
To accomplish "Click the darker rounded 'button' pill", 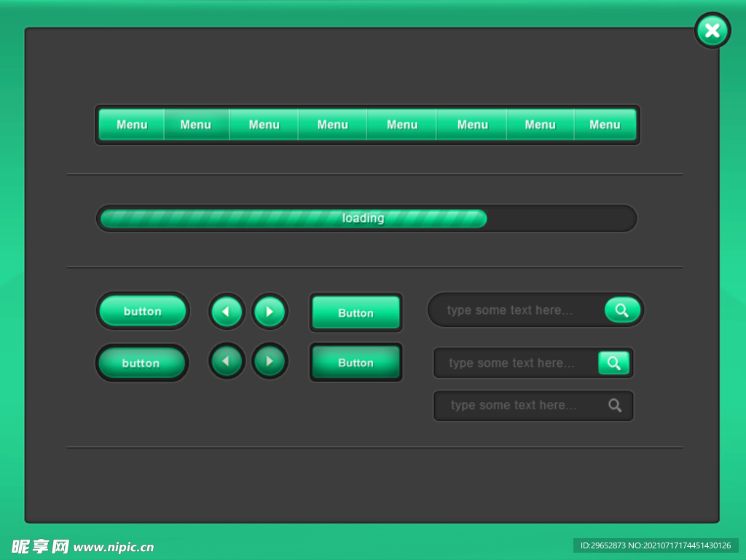I will coord(141,363).
